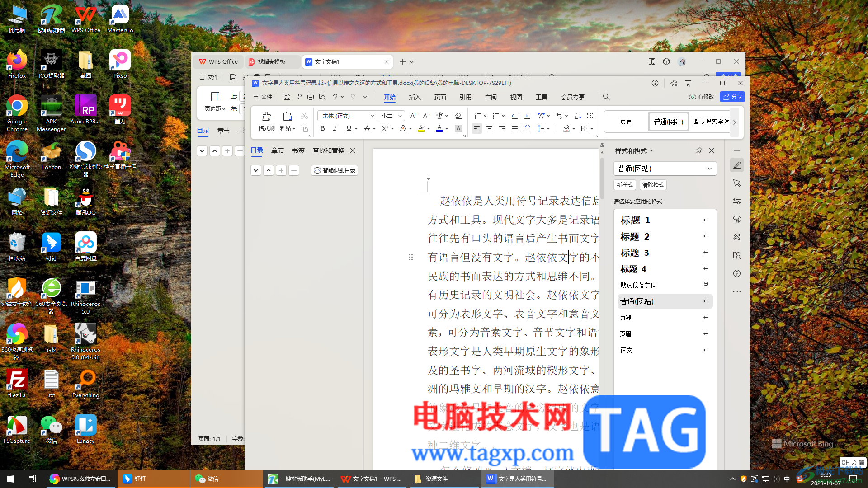Click center align paragraph icon
This screenshot has height=488, width=868.
point(489,129)
